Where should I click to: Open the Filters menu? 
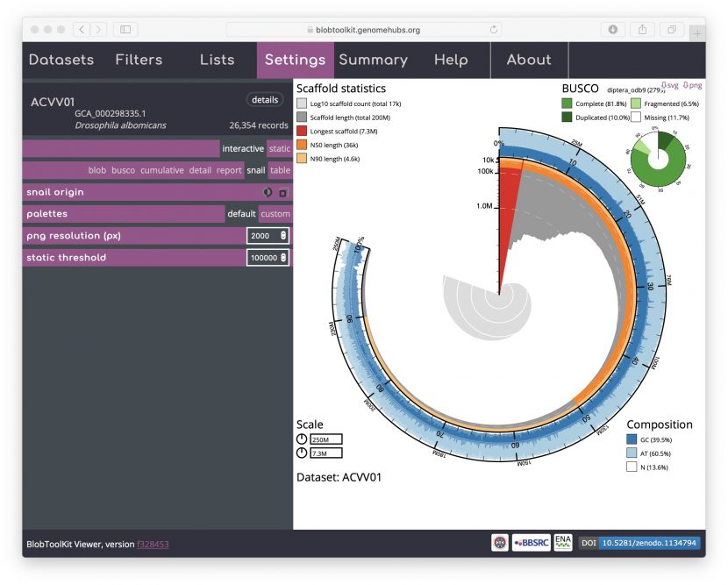(139, 60)
